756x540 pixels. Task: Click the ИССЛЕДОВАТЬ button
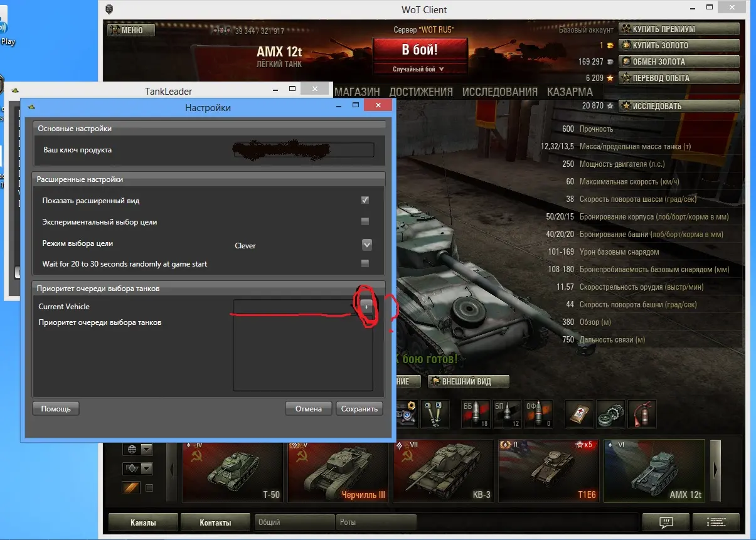point(679,106)
